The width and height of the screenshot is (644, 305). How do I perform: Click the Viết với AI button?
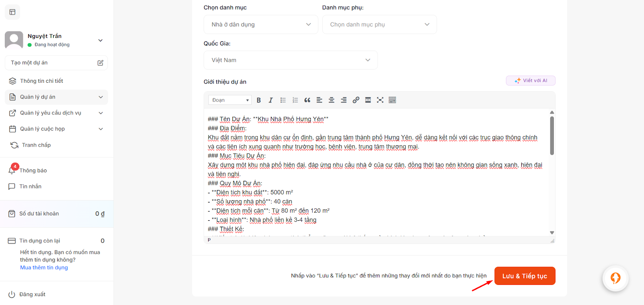pos(530,81)
